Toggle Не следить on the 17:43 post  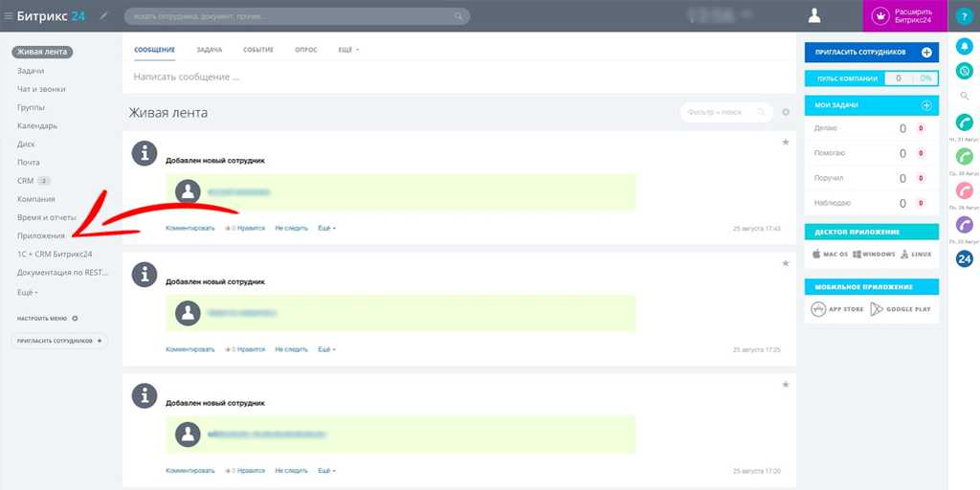291,229
